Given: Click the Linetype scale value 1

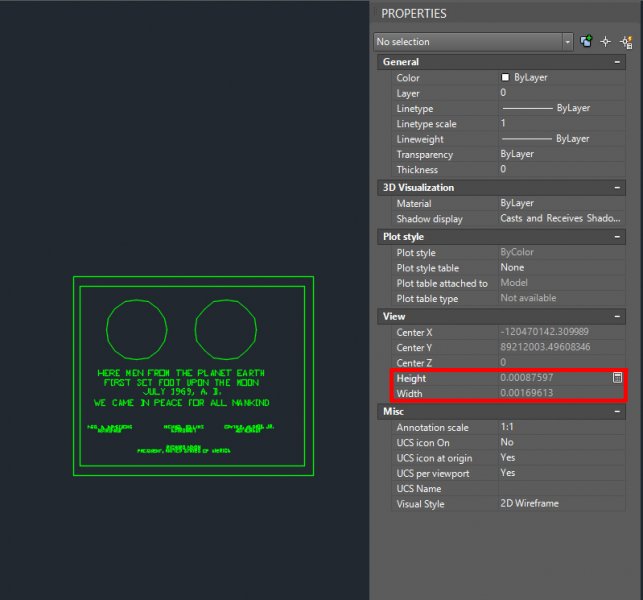Looking at the screenshot, I should 562,123.
